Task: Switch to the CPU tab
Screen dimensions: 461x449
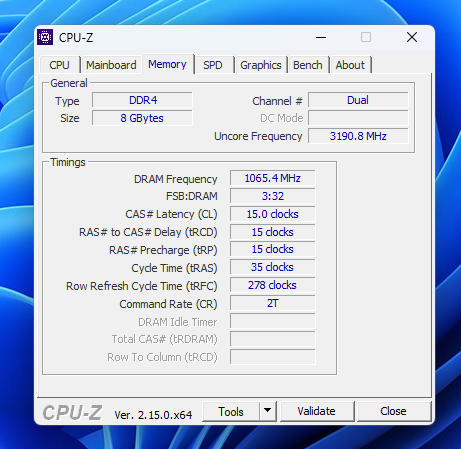Action: 60,65
